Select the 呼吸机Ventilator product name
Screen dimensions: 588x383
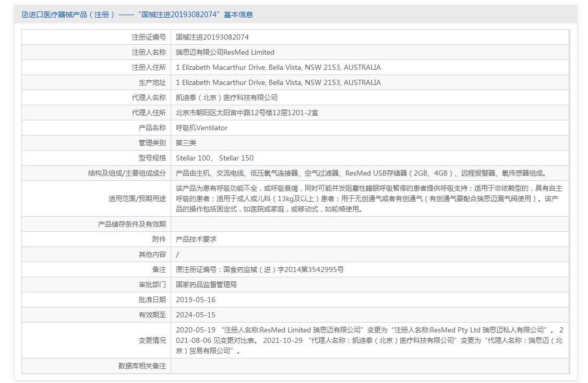(x=202, y=128)
